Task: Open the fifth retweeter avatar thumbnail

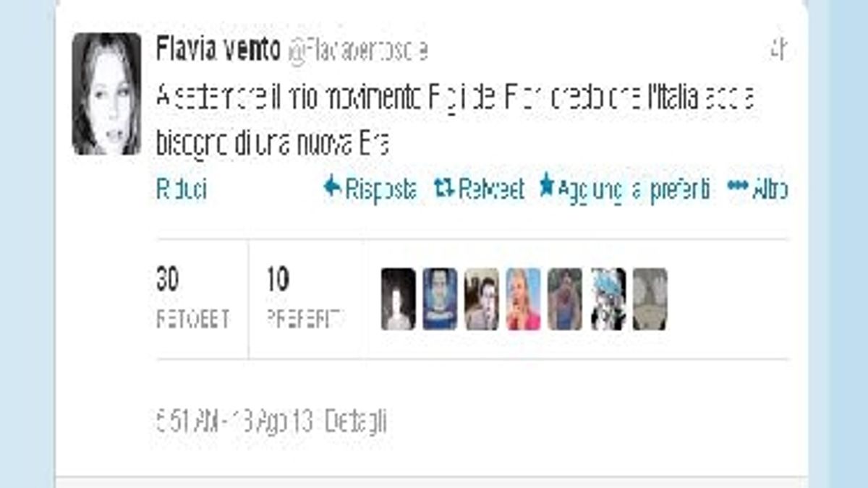Action: click(x=565, y=299)
